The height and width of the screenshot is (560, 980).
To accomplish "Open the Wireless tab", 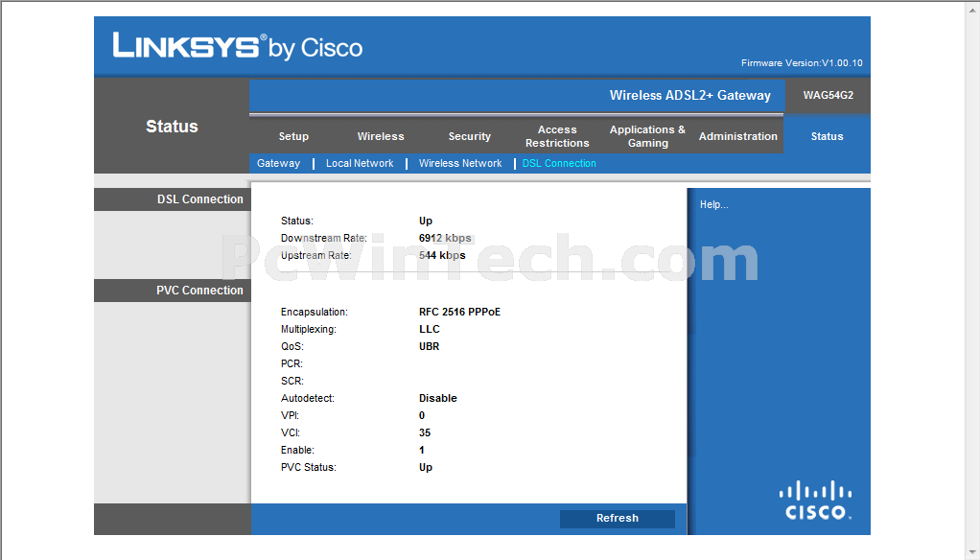I will point(381,136).
